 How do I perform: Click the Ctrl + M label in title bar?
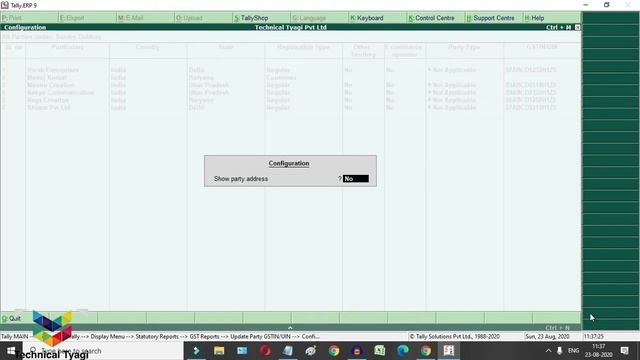pyautogui.click(x=558, y=27)
